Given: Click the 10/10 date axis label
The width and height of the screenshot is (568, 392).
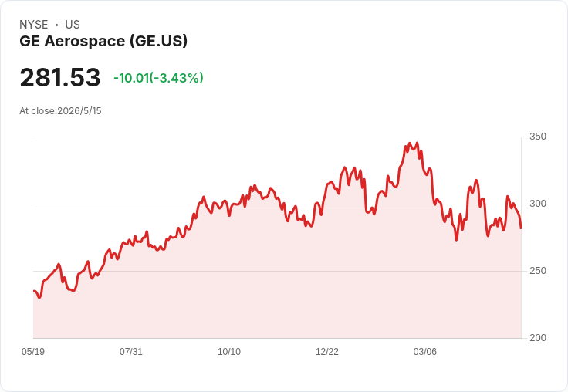Looking at the screenshot, I should click(229, 351).
